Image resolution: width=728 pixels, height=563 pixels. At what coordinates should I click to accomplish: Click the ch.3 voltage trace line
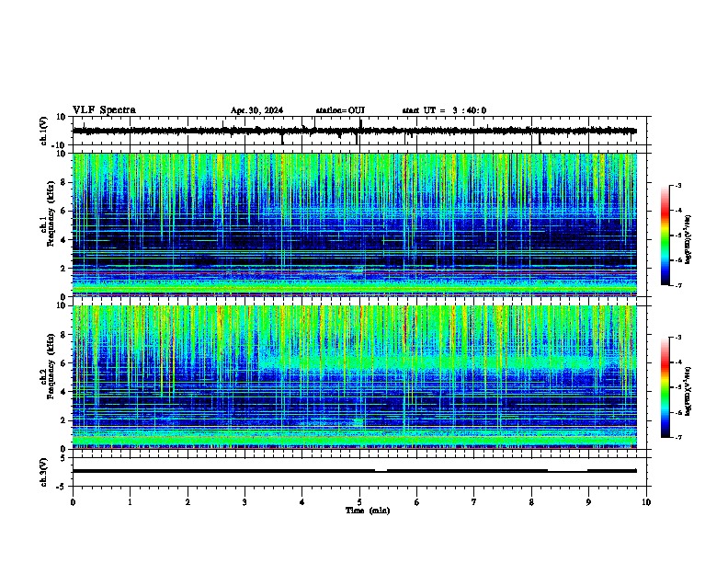[355, 471]
